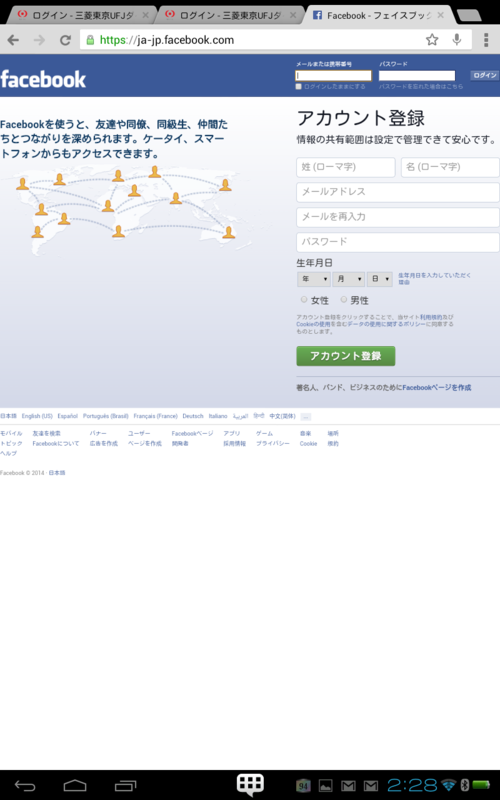Go back with the browser back arrow

[x=13, y=40]
